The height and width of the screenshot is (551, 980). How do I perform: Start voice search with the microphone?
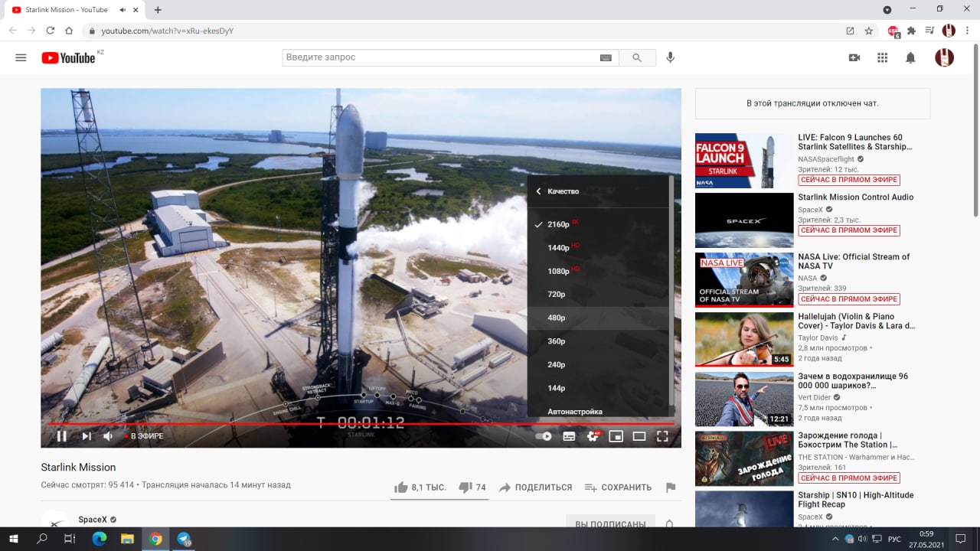click(671, 57)
